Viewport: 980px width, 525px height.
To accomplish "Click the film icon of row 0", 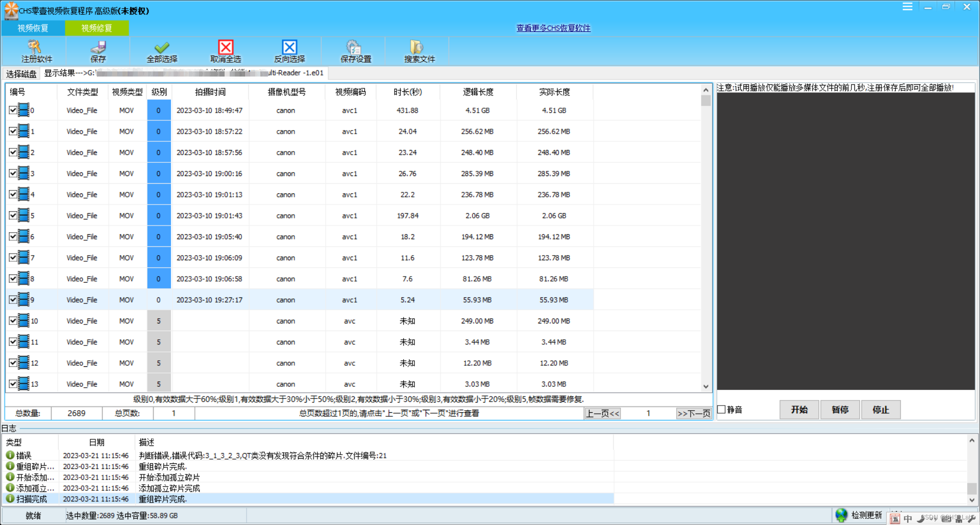I will [23, 110].
